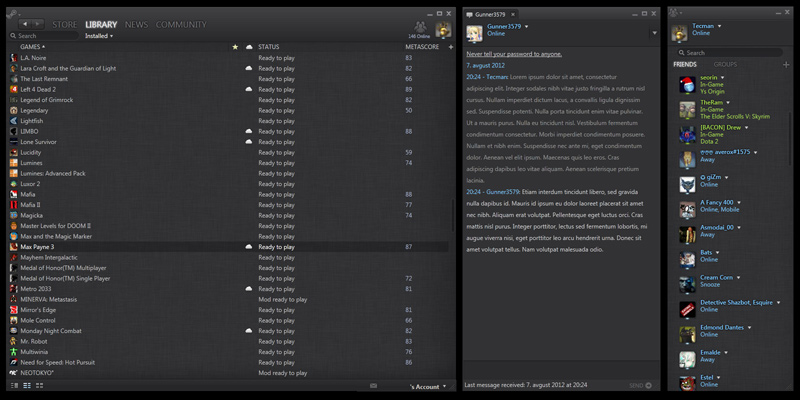Open seorin's friend avatar

(x=687, y=84)
